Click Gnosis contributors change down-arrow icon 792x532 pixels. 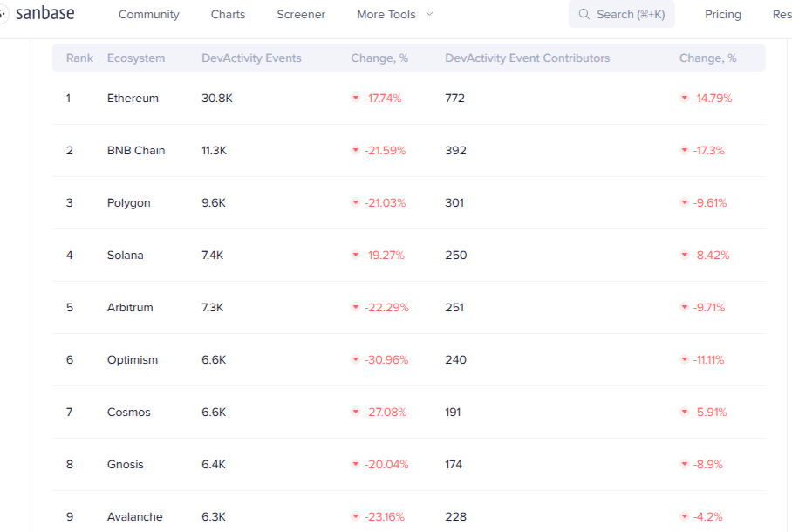click(x=685, y=464)
